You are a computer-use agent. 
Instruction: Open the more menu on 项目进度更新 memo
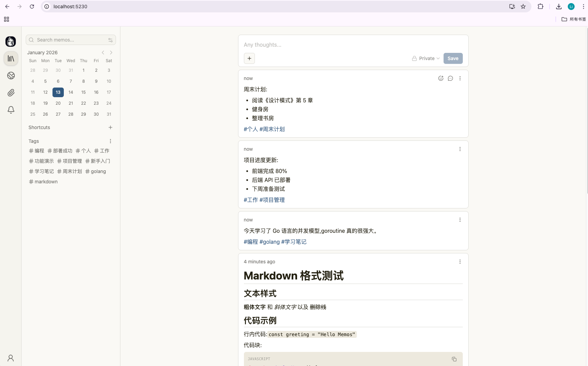pos(460,149)
